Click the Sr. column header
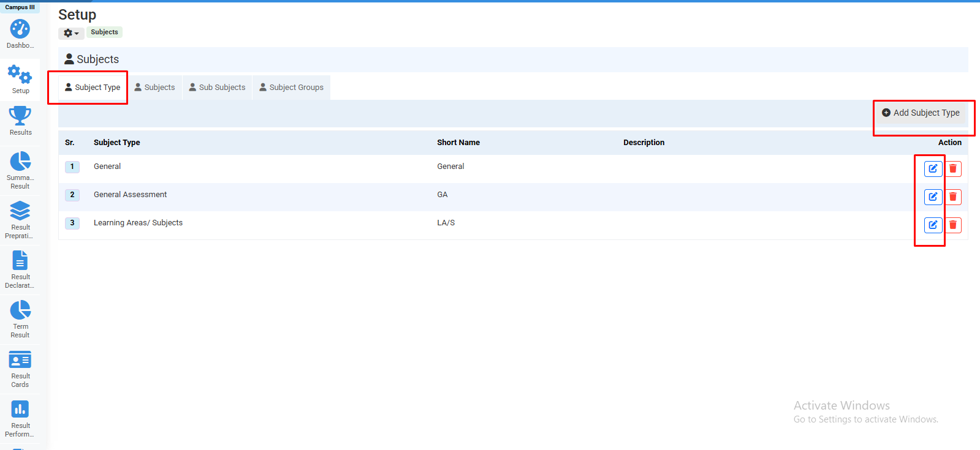The image size is (980, 450). point(70,143)
